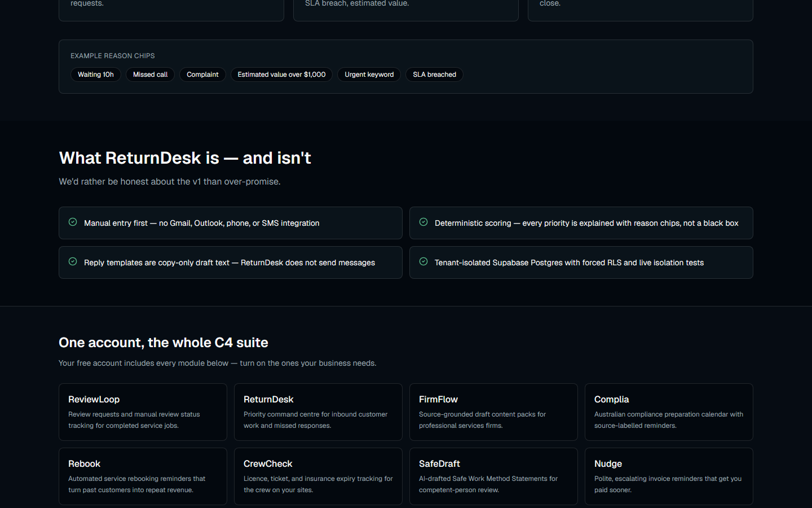Click the Review requests and manual review description
Image resolution: width=812 pixels, height=508 pixels.
click(134, 420)
